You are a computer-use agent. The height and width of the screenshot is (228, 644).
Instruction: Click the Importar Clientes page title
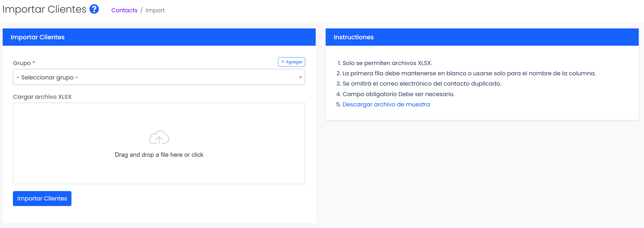(45, 9)
